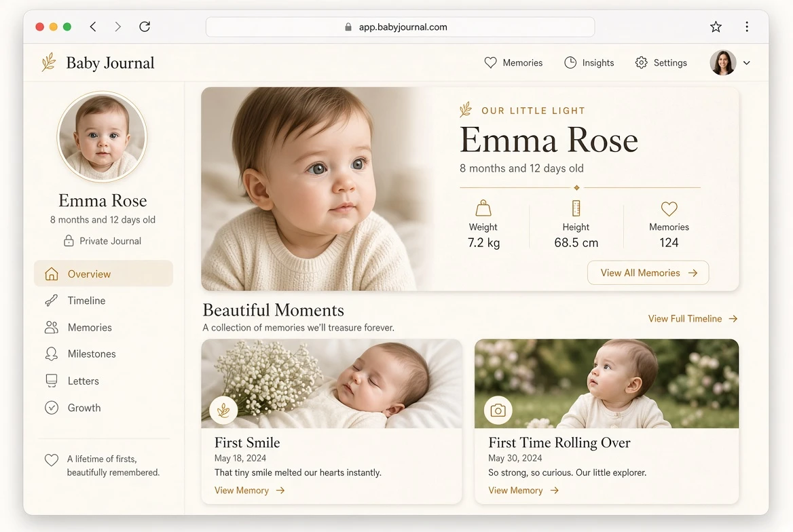Image resolution: width=793 pixels, height=532 pixels.
Task: Select Timeline in the sidebar
Action: click(x=103, y=301)
